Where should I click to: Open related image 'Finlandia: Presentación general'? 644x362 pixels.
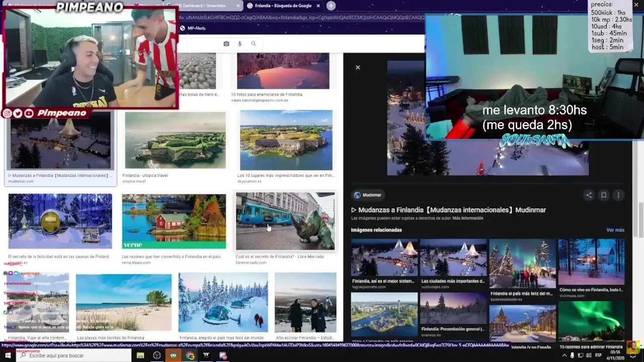[453, 308]
